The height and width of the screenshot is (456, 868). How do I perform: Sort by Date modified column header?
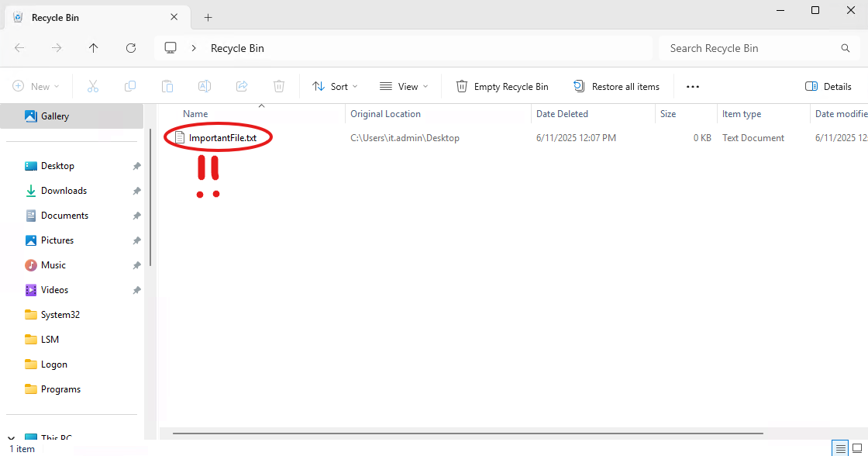tap(841, 113)
